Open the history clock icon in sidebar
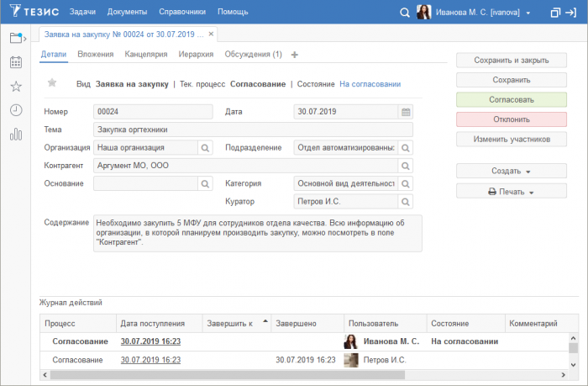The image size is (588, 386). pos(16,110)
